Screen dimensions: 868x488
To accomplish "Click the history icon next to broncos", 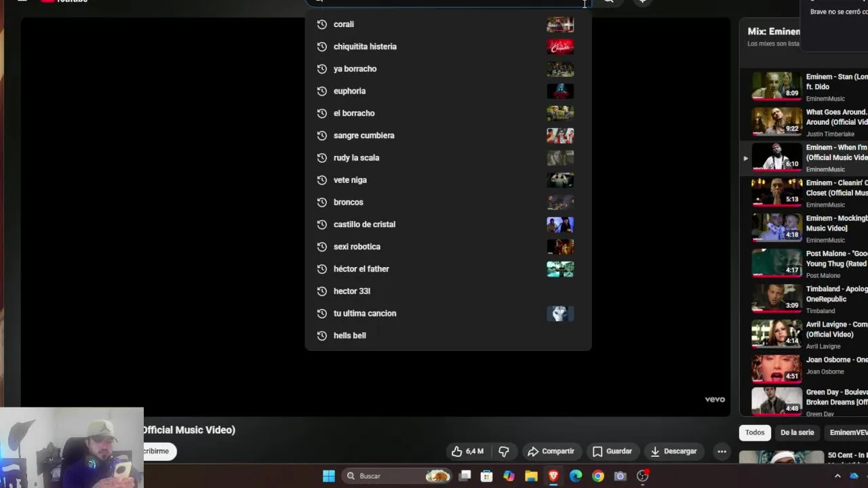I will point(322,203).
